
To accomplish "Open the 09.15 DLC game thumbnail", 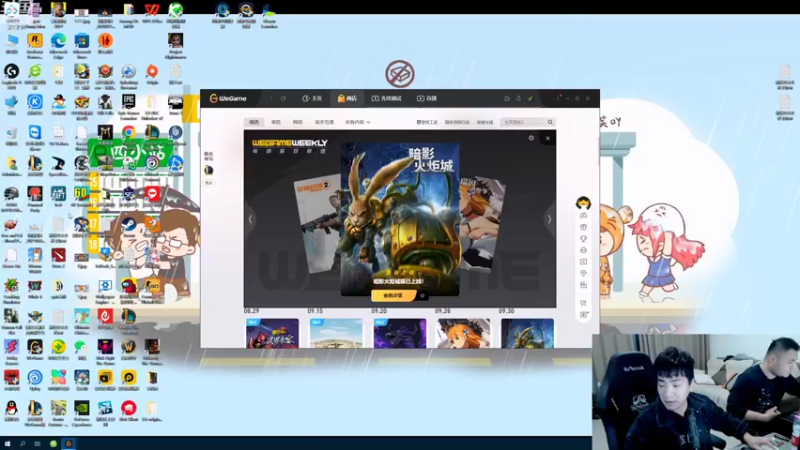I will [x=336, y=333].
